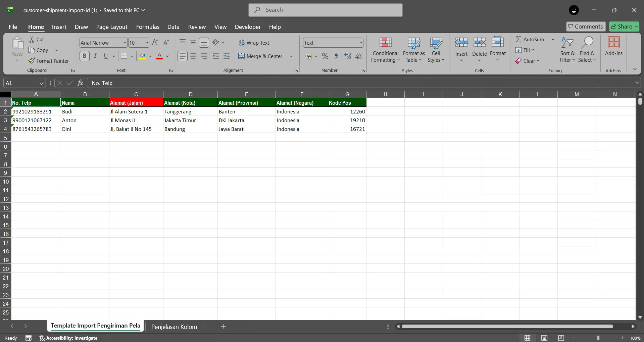This screenshot has height=342, width=644.
Task: Toggle italic formatting
Action: tap(95, 56)
